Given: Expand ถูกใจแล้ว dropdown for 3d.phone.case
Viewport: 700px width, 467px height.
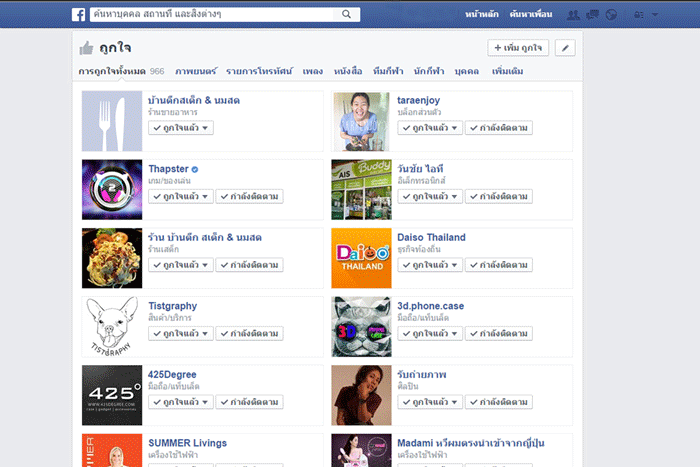Looking at the screenshot, I should tap(430, 334).
